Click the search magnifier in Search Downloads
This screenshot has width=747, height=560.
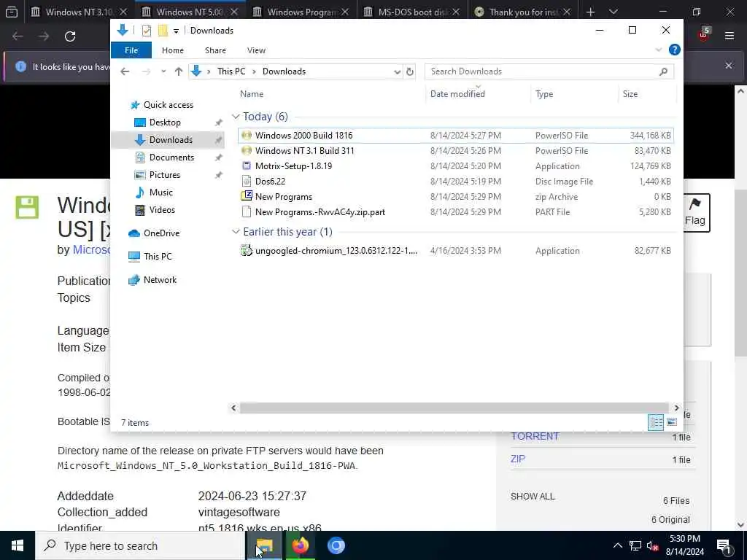point(663,71)
